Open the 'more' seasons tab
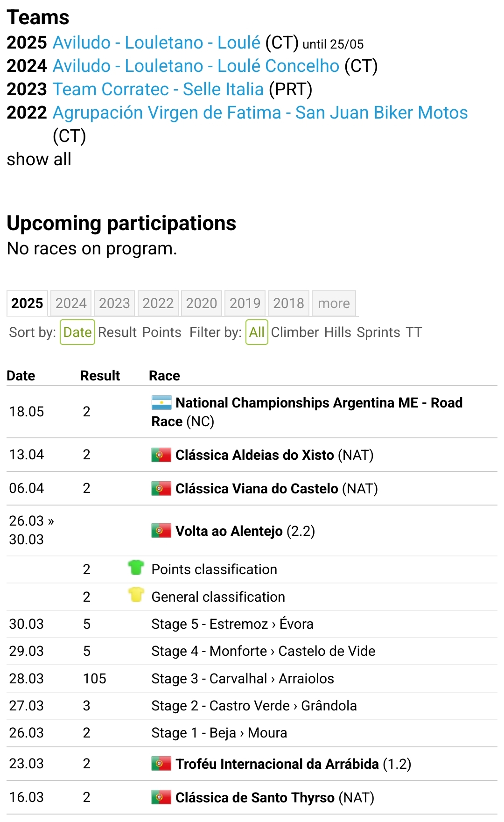504x822 pixels. coord(334,303)
